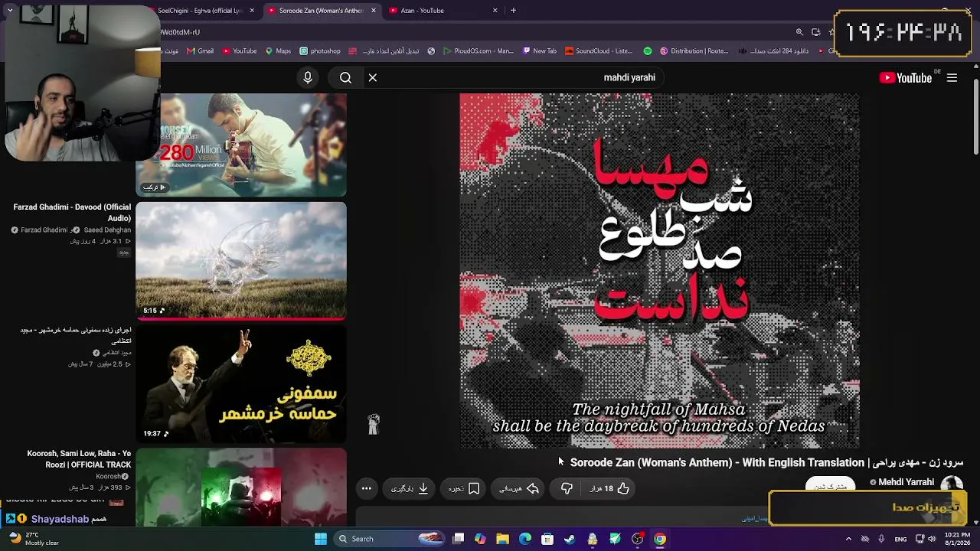
Task: Click the Spotify bookmark icon
Action: [648, 51]
